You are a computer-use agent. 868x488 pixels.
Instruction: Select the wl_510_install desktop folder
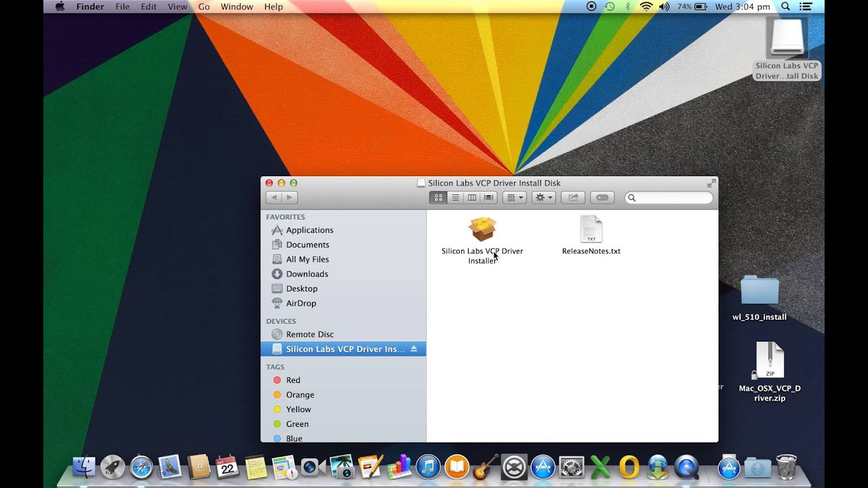click(x=759, y=298)
